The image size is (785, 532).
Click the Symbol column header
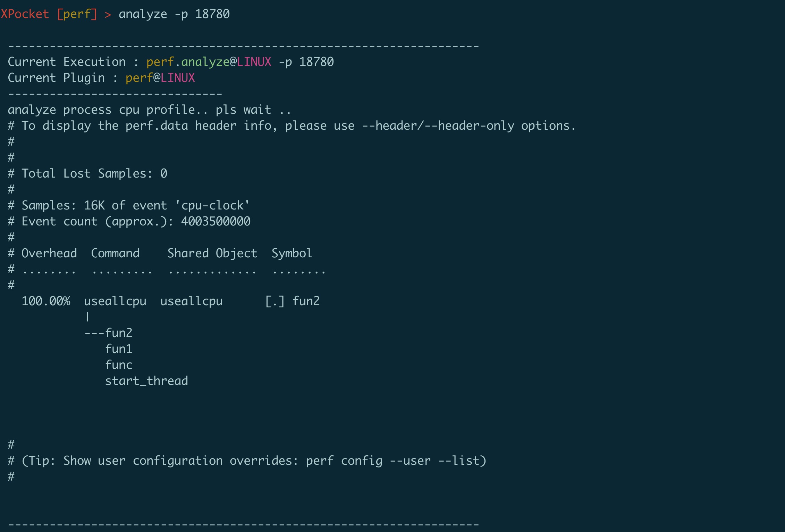point(292,254)
